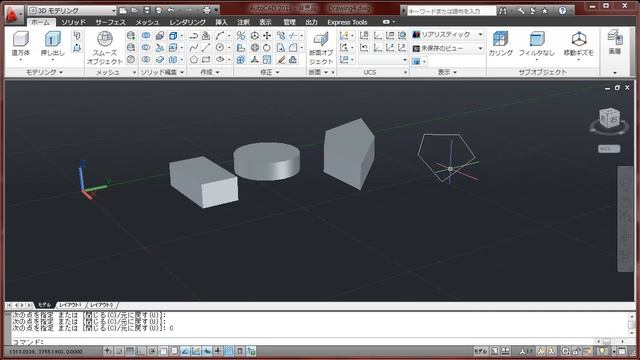The height and width of the screenshot is (360, 640).
Task: Select the 直方体 (Box) solid tool
Action: click(20, 44)
